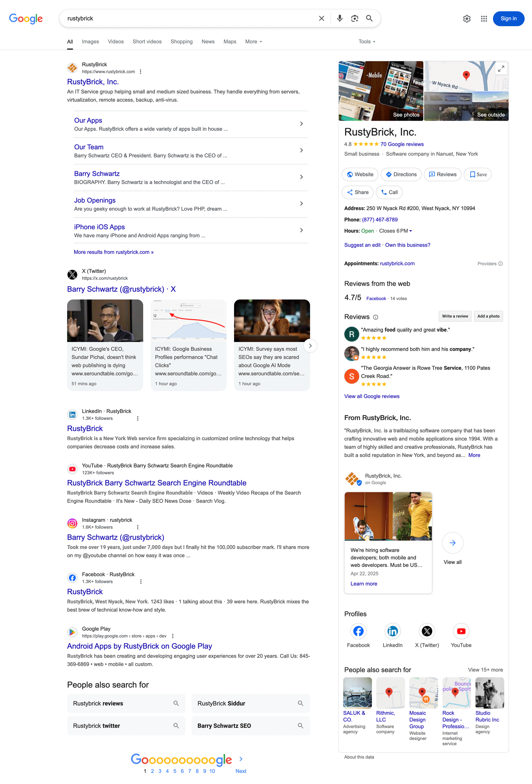Open options dots next to LinkedIn result

click(x=138, y=418)
